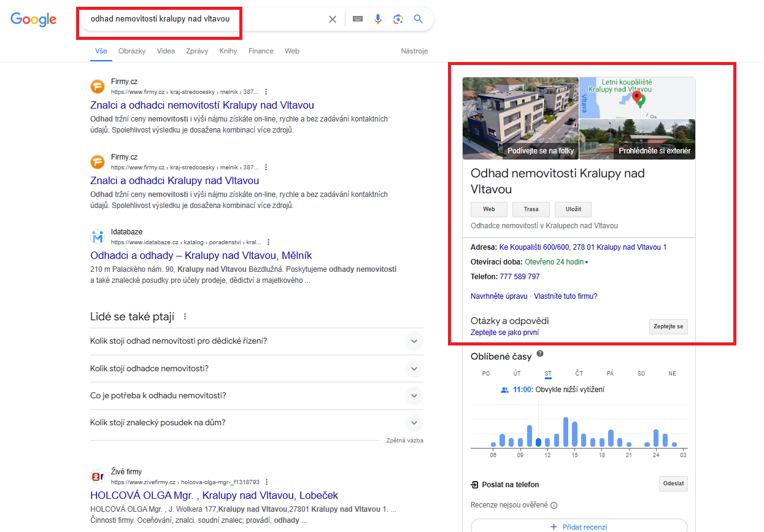Clear the search query with the X icon
764x532 pixels.
pos(333,19)
